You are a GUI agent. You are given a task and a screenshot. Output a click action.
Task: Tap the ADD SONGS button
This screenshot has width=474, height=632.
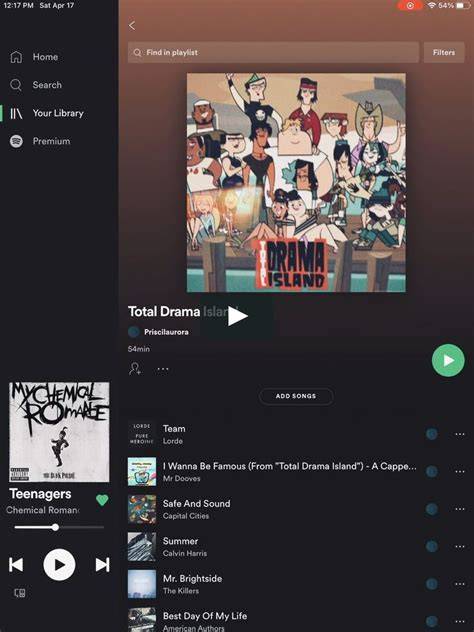coord(296,396)
